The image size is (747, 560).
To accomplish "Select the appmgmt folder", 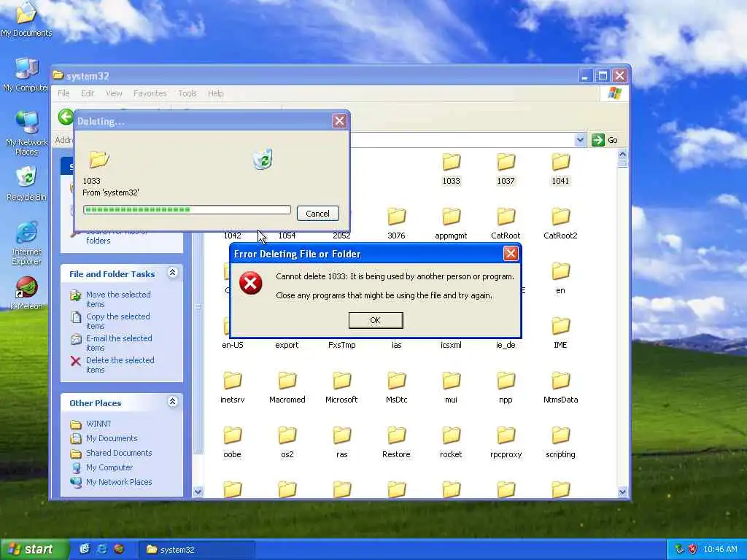I will [x=451, y=223].
